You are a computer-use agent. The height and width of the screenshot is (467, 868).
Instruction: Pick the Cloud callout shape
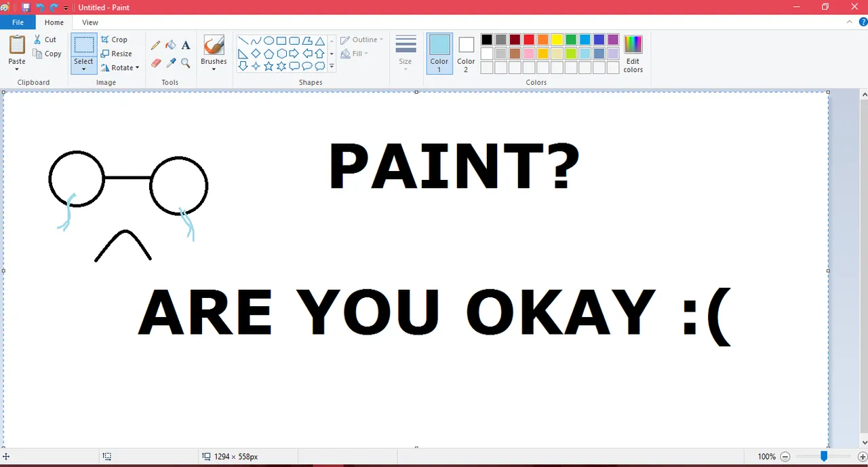pos(320,67)
